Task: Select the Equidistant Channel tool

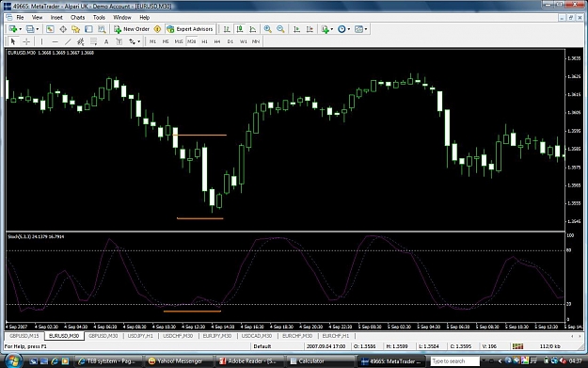Action: pos(81,41)
